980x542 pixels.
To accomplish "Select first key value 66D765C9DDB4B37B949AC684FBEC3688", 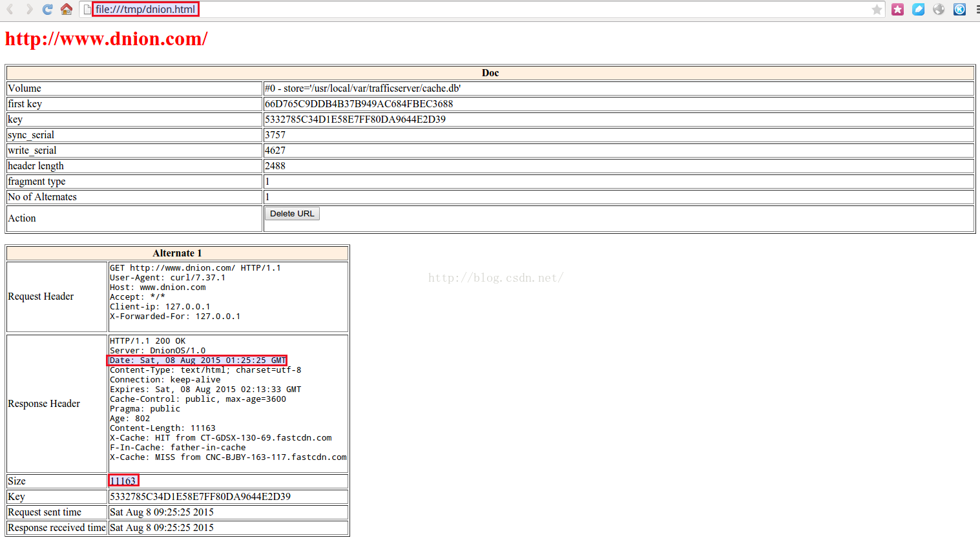I will click(359, 104).
